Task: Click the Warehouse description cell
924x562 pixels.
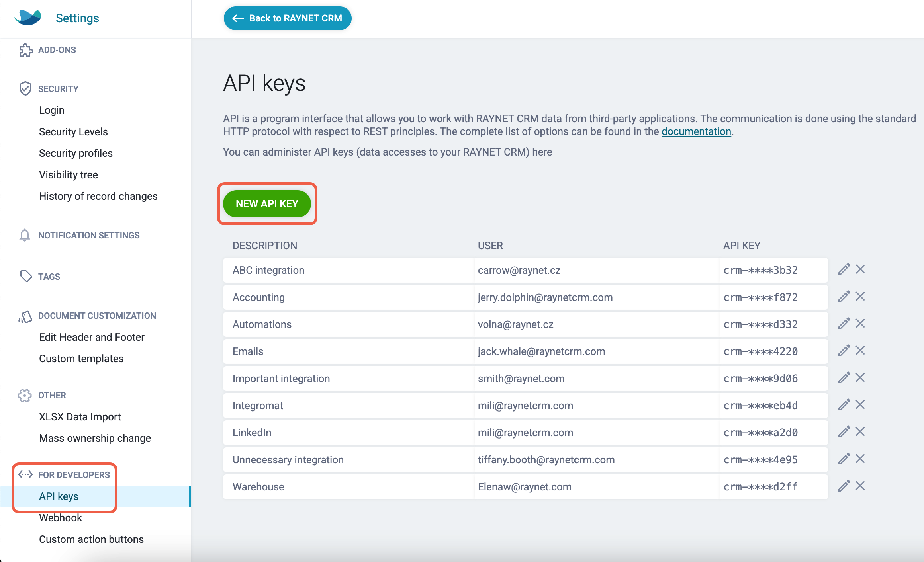Action: point(348,487)
